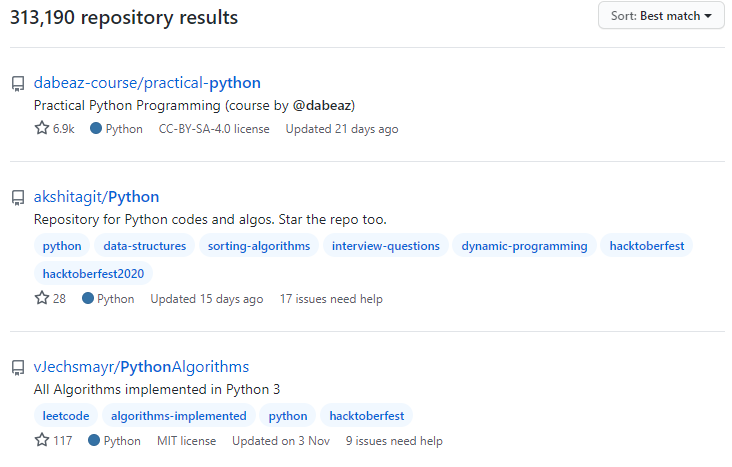Select python topic tag under akshitagit/Python

point(62,246)
